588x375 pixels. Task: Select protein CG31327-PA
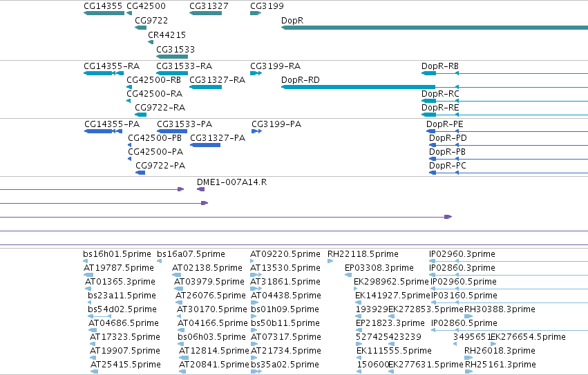pyautogui.click(x=205, y=145)
